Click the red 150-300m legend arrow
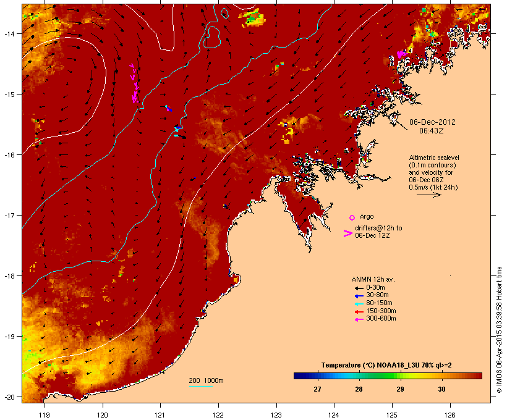 (x=359, y=312)
